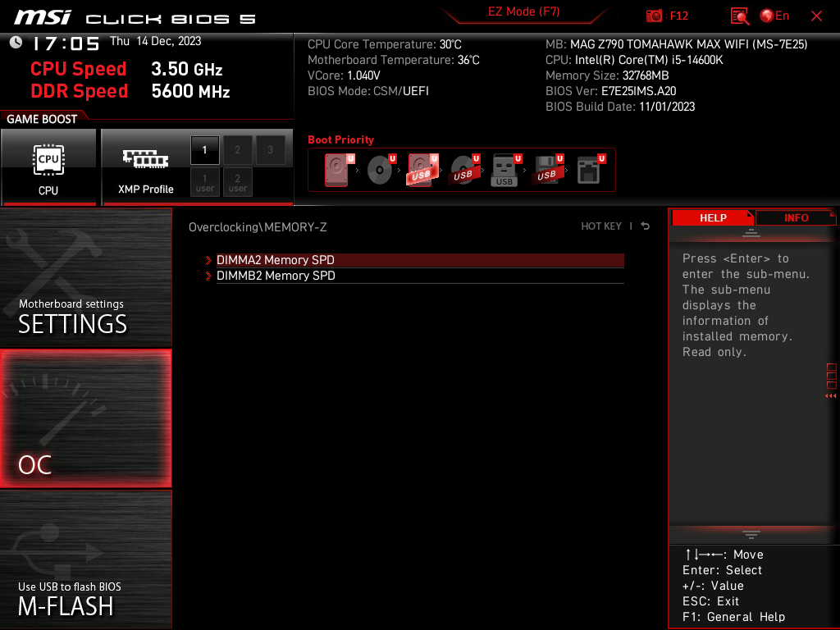Switch to the HELP tab

coord(713,217)
